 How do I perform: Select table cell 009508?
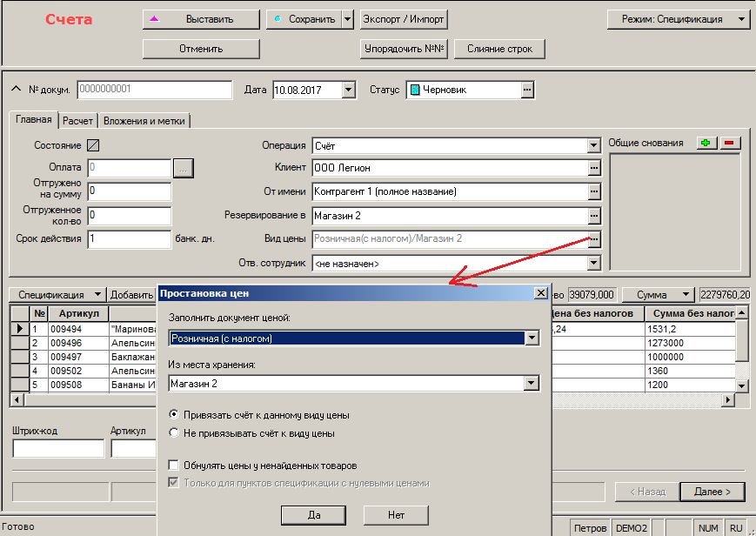[x=78, y=385]
